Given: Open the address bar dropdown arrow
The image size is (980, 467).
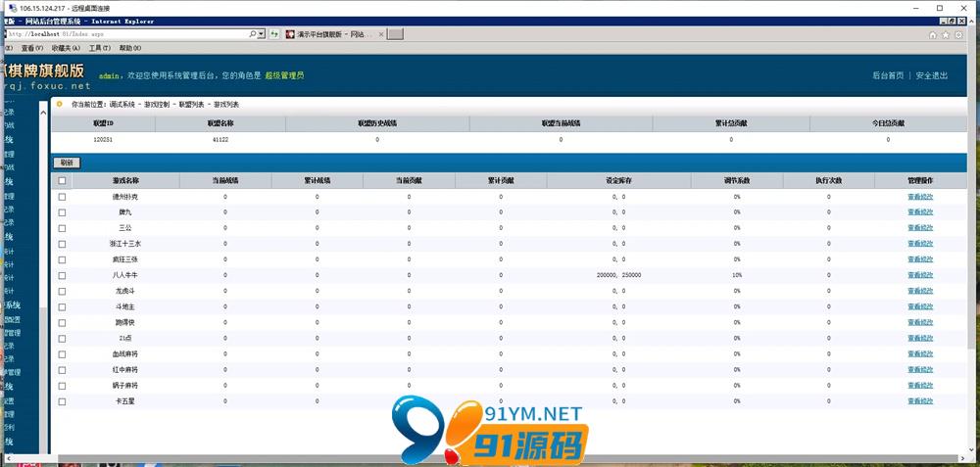Looking at the screenshot, I should point(262,34).
